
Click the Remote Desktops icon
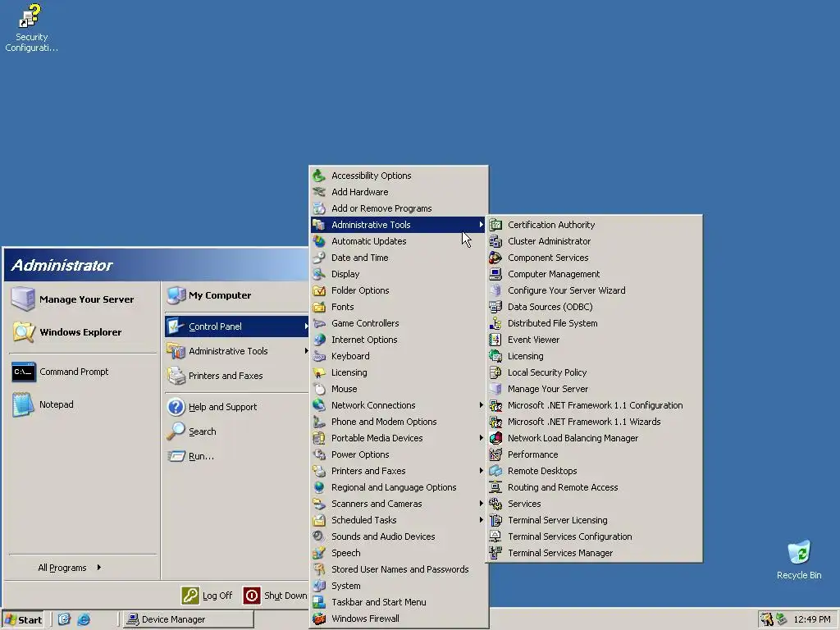click(x=495, y=471)
